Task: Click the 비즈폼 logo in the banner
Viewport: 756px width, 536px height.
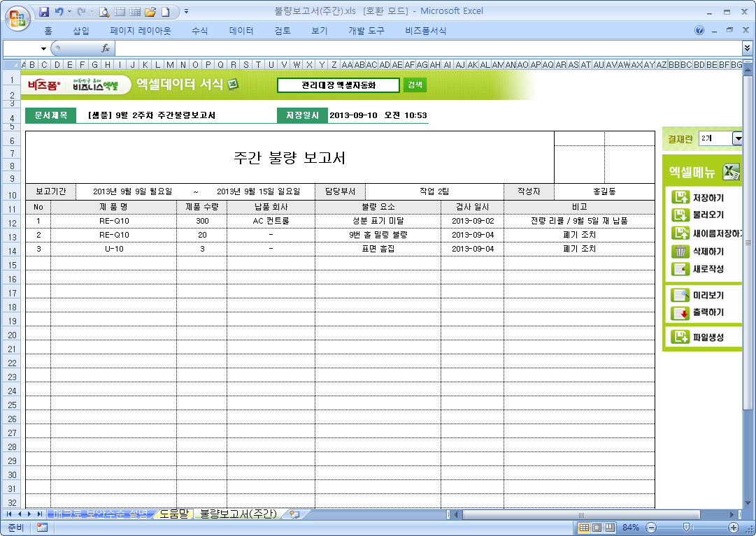Action: click(x=44, y=85)
